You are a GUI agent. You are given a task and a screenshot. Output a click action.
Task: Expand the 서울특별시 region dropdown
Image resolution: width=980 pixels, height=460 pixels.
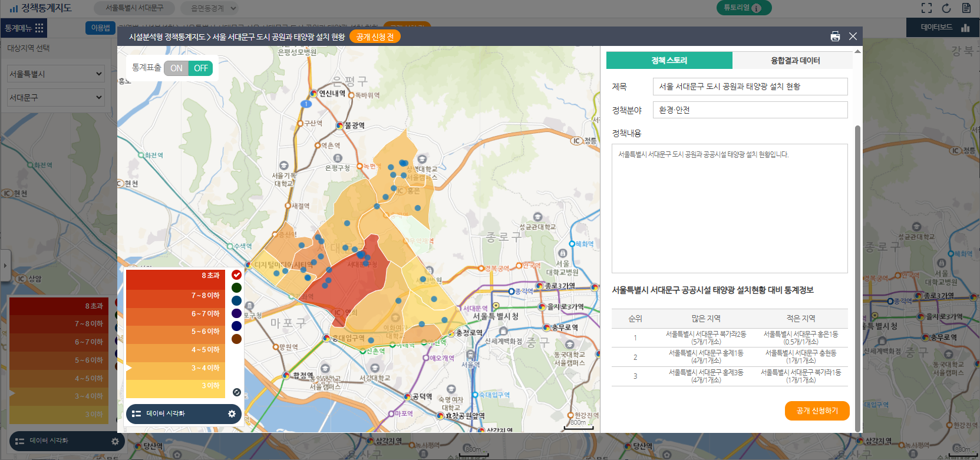tap(55, 74)
